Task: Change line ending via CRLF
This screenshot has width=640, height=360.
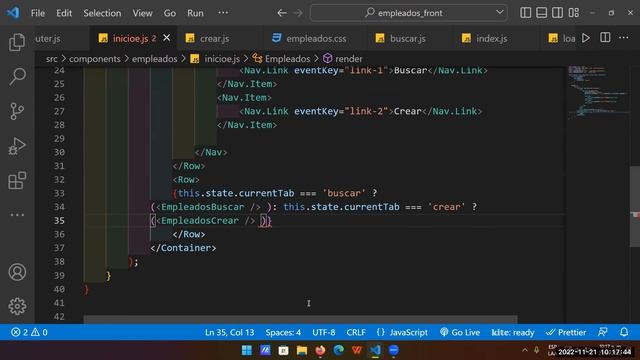Action: point(356,332)
